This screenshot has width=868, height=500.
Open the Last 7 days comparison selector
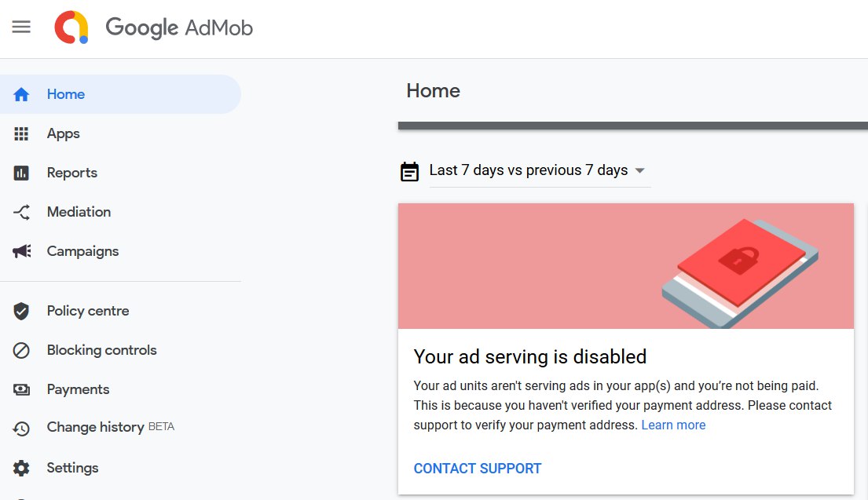pyautogui.click(x=540, y=170)
